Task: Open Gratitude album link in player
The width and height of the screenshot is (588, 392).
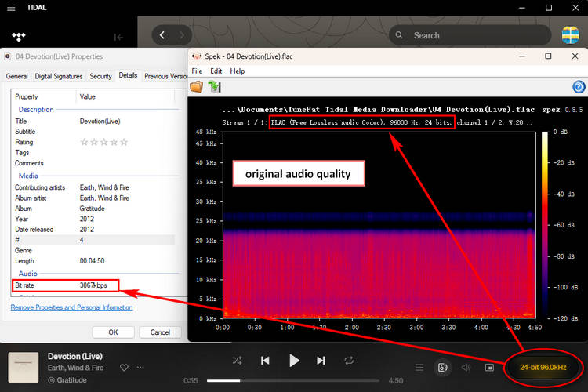Action: 71,380
